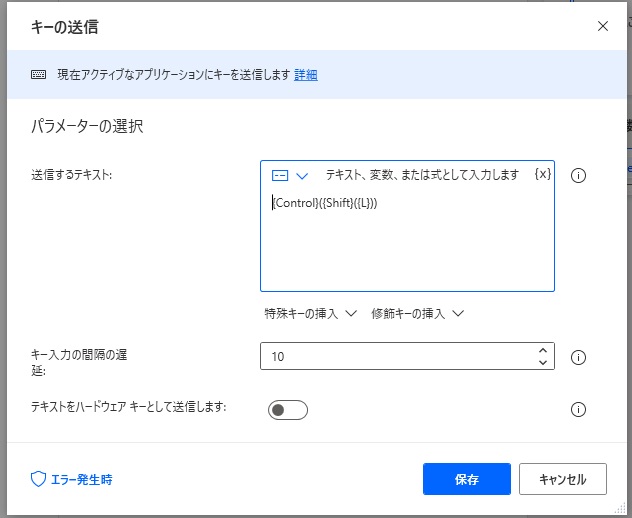Decrease the key delay with down arrow
This screenshot has width=632, height=518.
pyautogui.click(x=543, y=362)
